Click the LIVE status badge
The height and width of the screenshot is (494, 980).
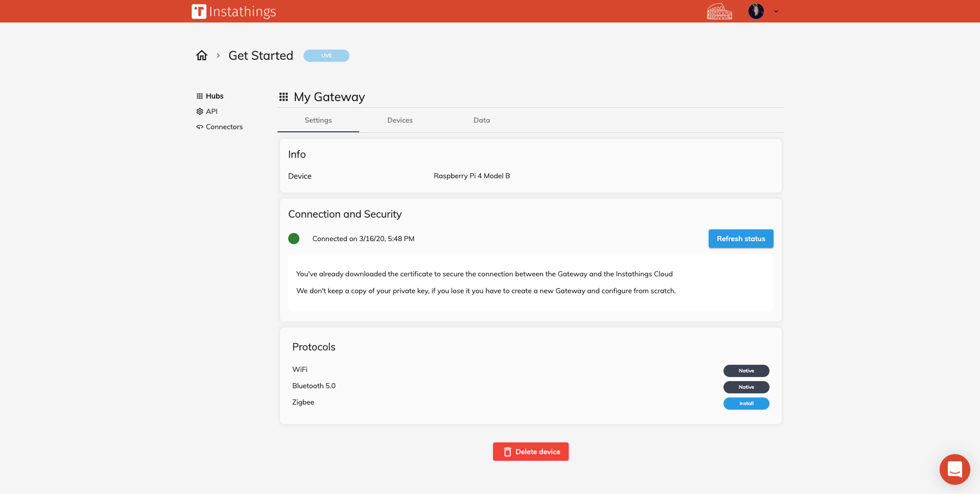click(326, 55)
